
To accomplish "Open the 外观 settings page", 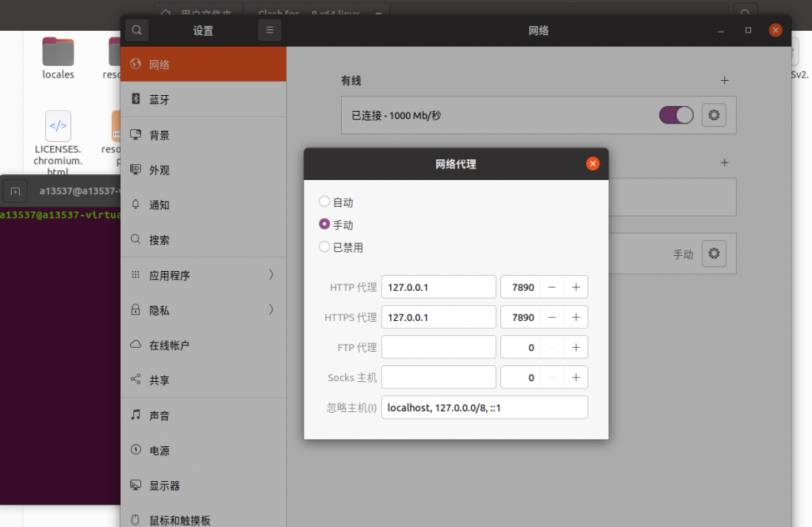I will [204, 170].
